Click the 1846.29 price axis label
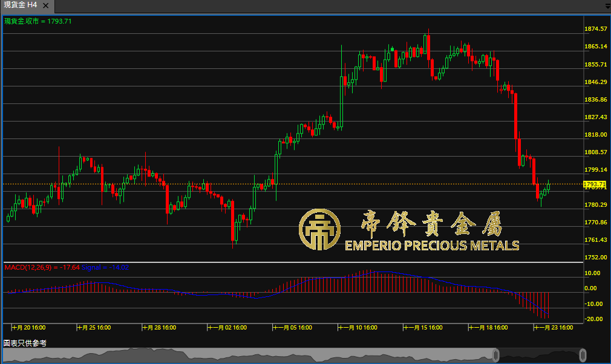611x364 pixels. coord(596,82)
